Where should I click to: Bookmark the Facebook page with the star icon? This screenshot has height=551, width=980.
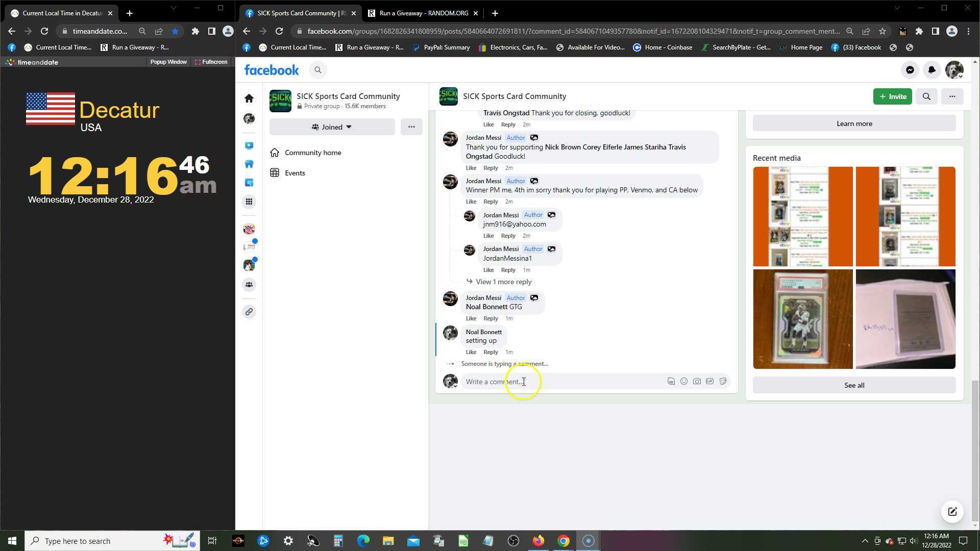(x=882, y=31)
